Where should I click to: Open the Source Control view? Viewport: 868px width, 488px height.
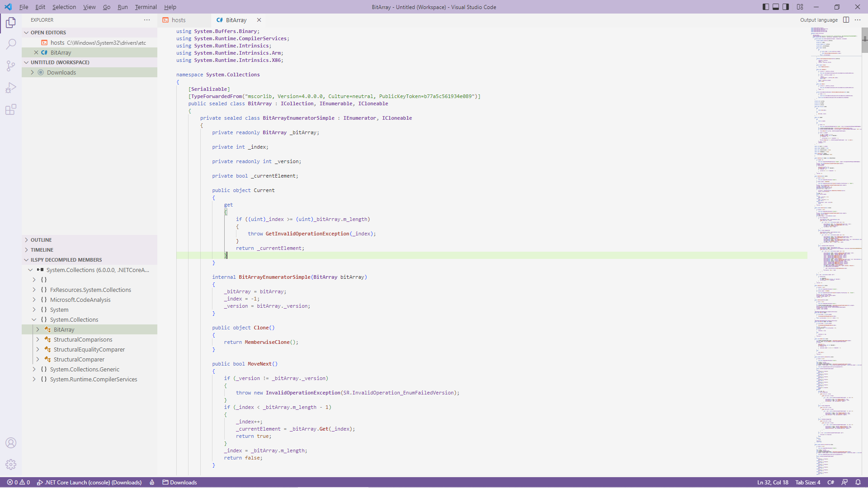coord(11,66)
